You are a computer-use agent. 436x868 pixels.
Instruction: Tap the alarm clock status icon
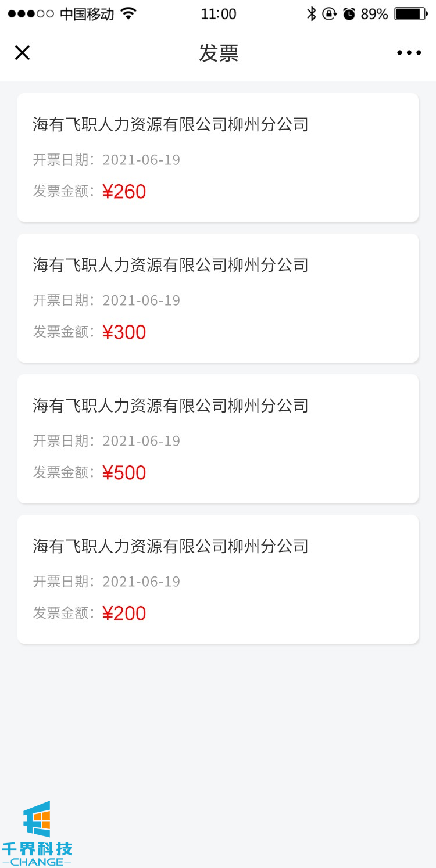[349, 14]
